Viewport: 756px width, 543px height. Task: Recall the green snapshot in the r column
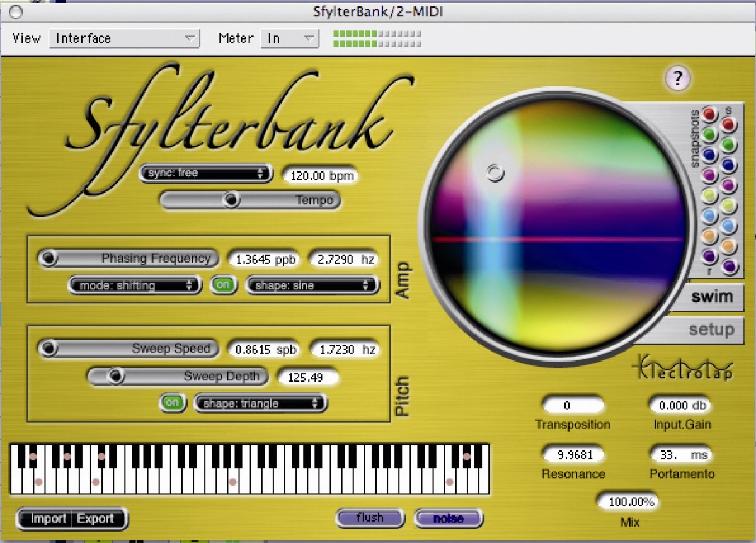[x=711, y=134]
